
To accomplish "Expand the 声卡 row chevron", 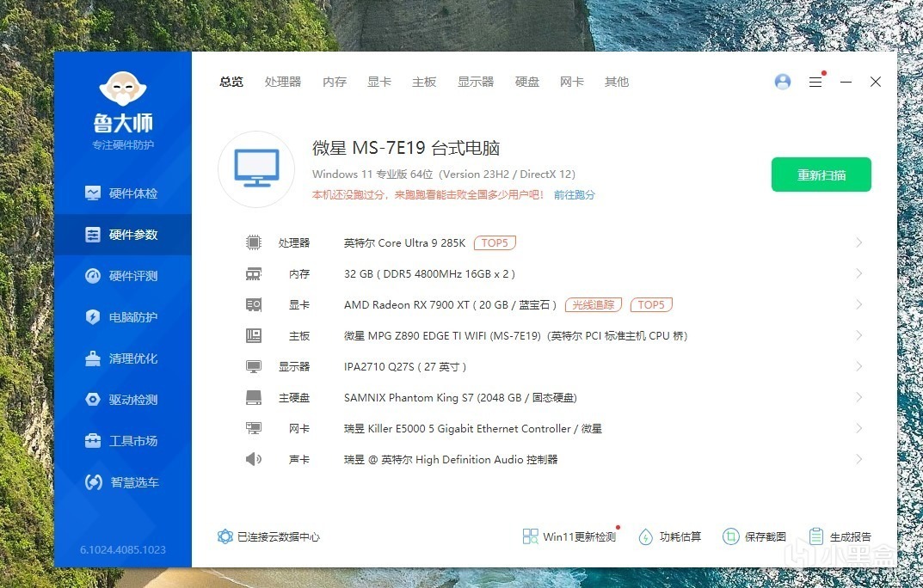I will coord(858,459).
